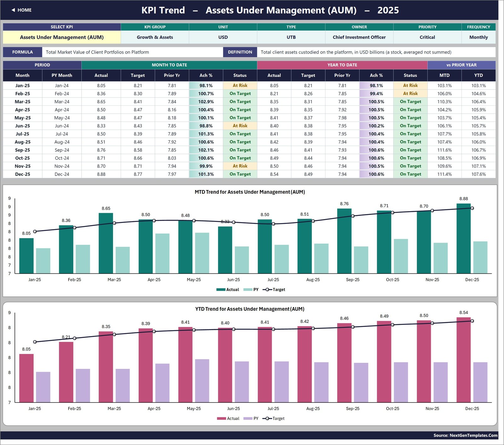Click the UTB type value

291,37
